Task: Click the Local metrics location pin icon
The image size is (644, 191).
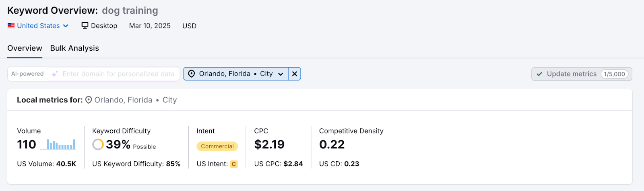Action: coord(89,100)
